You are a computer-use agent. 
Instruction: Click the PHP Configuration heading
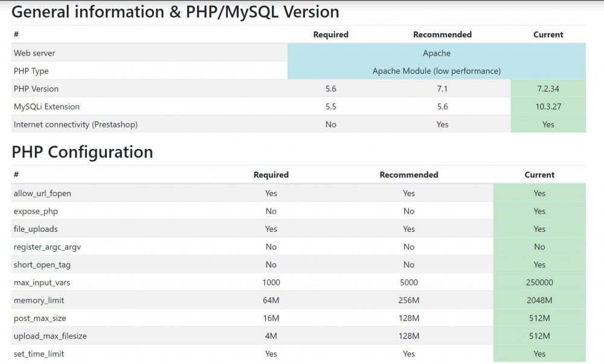(82, 152)
